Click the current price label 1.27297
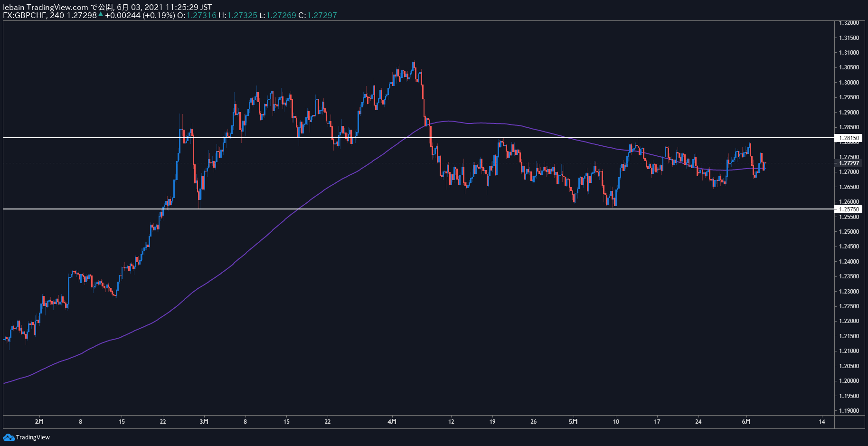Screen dimensions: 868x446 click(x=848, y=163)
